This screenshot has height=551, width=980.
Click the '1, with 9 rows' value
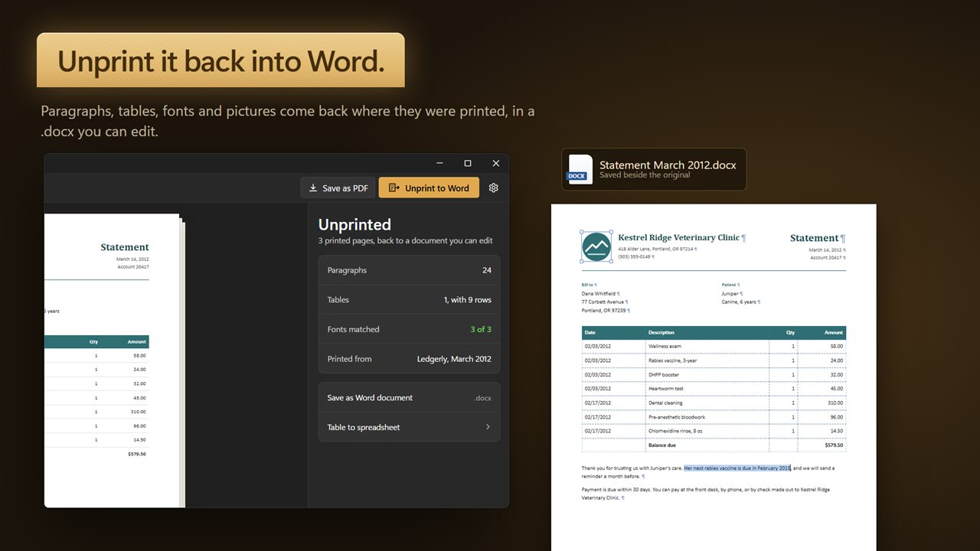click(x=467, y=300)
